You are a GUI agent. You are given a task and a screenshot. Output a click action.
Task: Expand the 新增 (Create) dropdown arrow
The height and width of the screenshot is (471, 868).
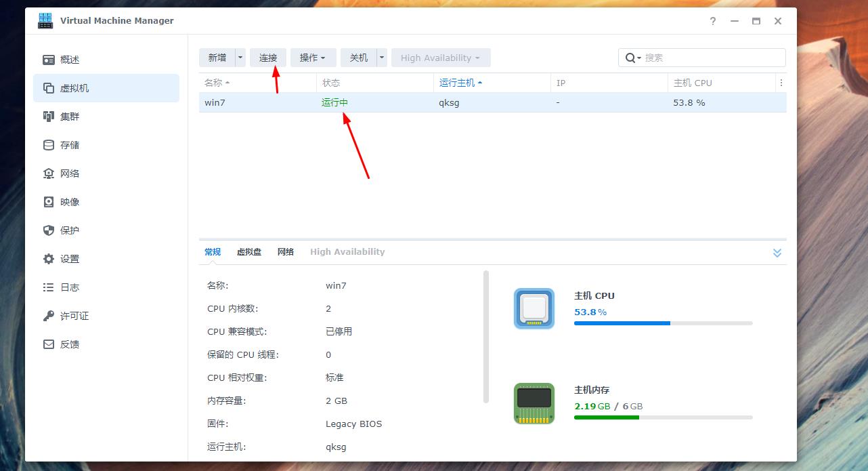(240, 58)
